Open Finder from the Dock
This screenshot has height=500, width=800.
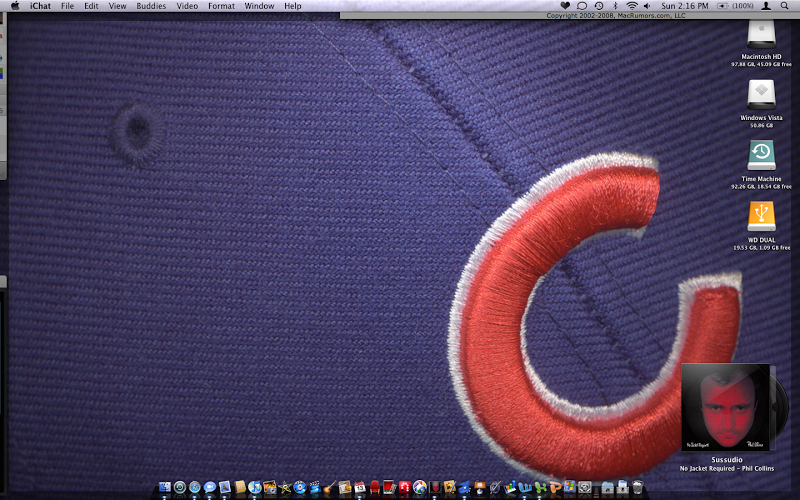pyautogui.click(x=165, y=487)
